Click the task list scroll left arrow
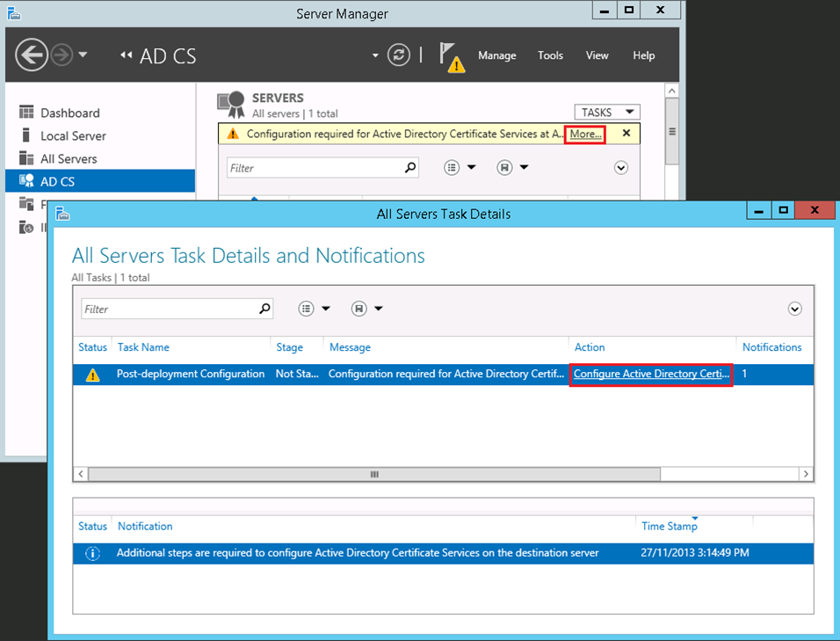This screenshot has height=641, width=840. pyautogui.click(x=81, y=474)
